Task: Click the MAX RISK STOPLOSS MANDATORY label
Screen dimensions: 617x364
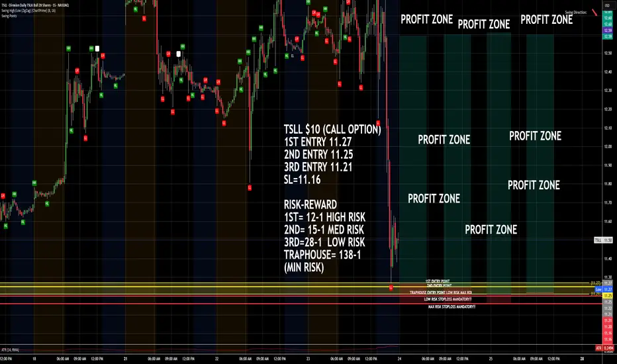Action: click(451, 306)
